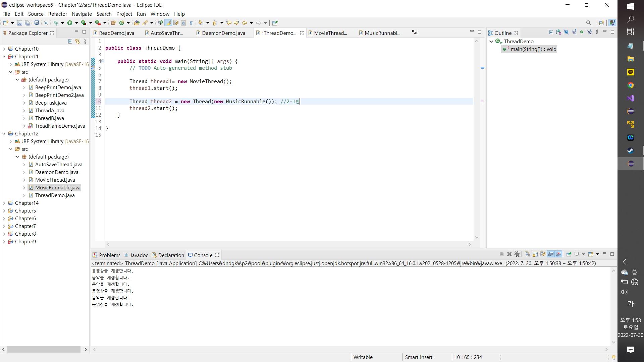This screenshot has width=644, height=362.
Task: Collapse the Chapter12 project tree
Action: click(x=4, y=134)
